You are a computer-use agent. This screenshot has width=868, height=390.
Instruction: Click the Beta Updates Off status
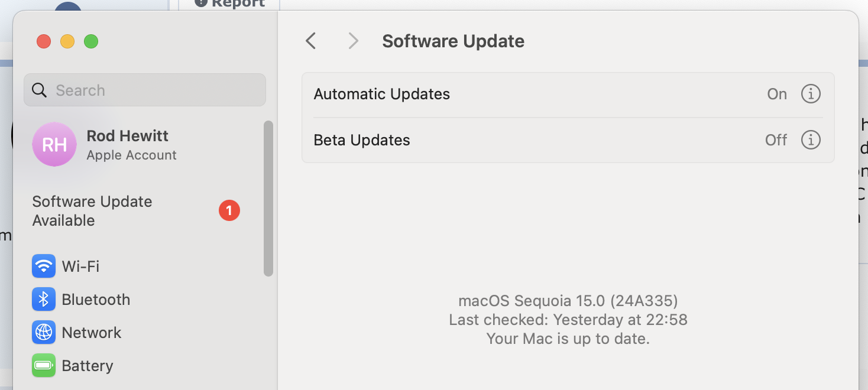[776, 140]
